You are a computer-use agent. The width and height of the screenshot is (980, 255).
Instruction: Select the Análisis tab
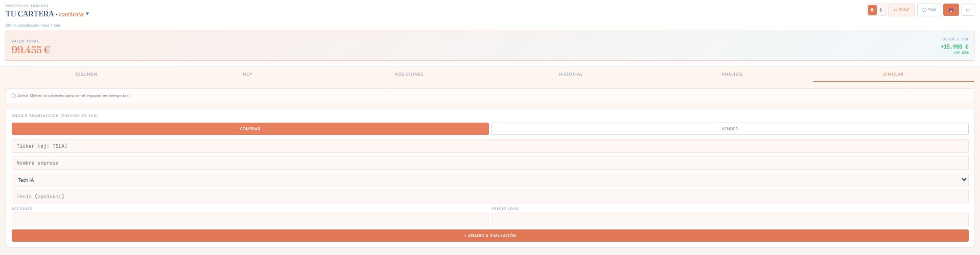pyautogui.click(x=732, y=74)
